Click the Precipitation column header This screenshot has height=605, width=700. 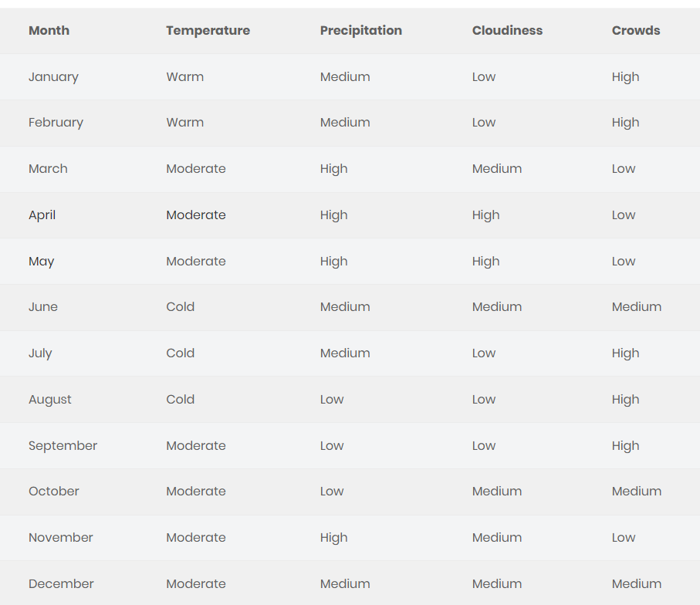pos(360,31)
